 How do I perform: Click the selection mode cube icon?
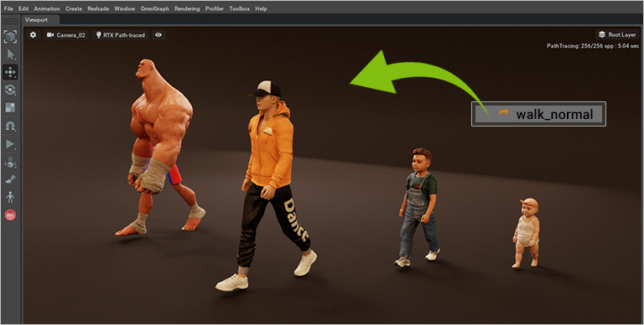coord(10,37)
